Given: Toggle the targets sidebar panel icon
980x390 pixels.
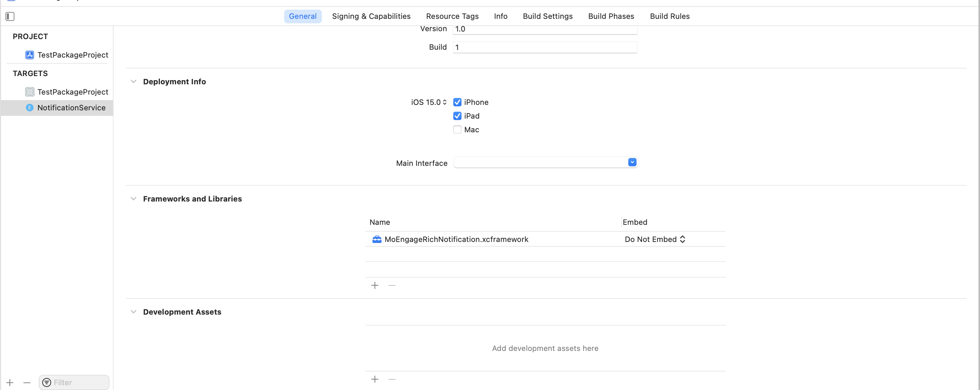Looking at the screenshot, I should 10,16.
